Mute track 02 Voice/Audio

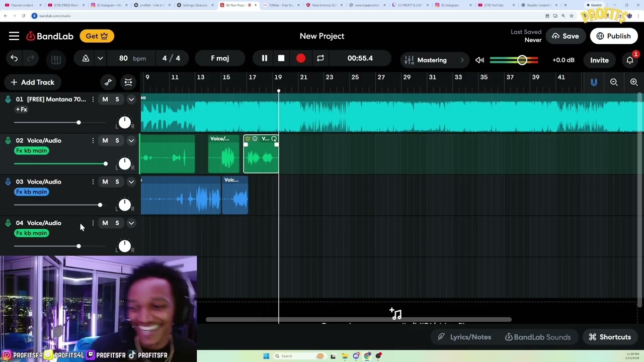pos(105,141)
